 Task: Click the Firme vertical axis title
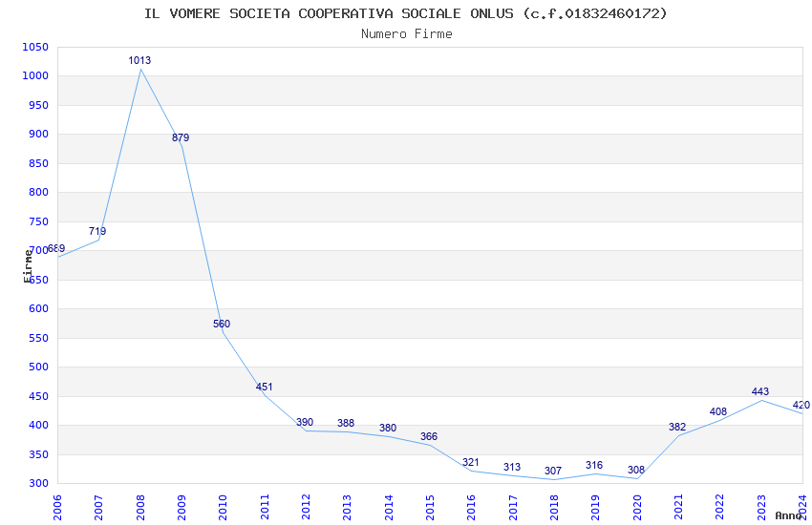point(28,266)
